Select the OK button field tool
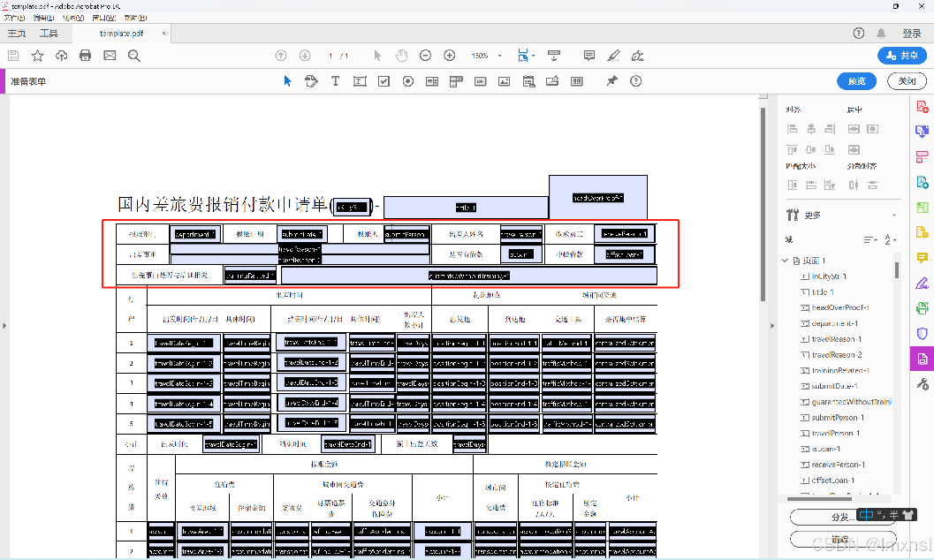Viewport: 934px width, 560px height. [480, 81]
